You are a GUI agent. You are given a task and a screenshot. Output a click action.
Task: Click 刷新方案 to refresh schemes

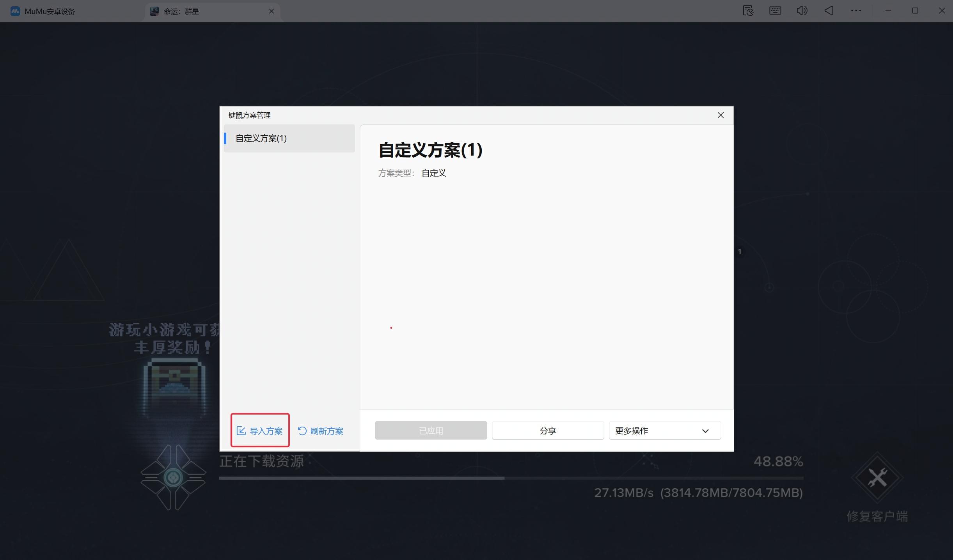pyautogui.click(x=321, y=431)
